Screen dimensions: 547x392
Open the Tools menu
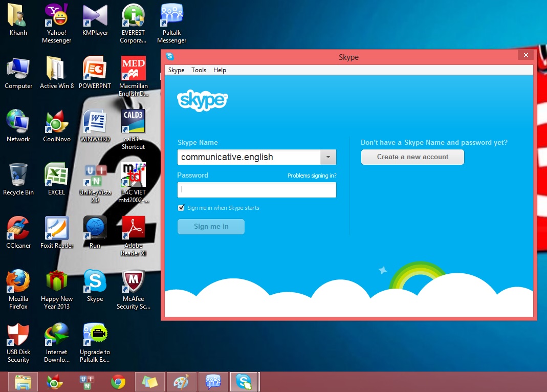199,70
